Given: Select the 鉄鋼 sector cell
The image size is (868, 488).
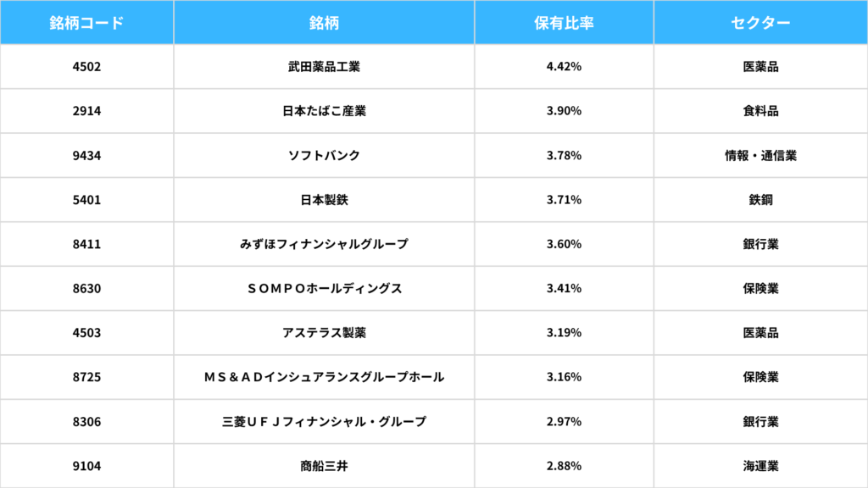Looking at the screenshot, I should 760,200.
